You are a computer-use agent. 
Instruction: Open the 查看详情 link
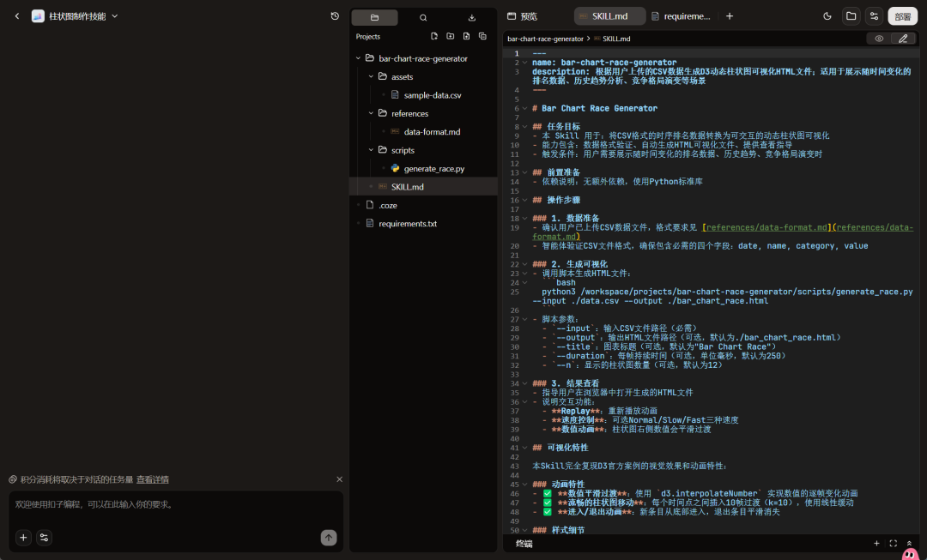(153, 479)
